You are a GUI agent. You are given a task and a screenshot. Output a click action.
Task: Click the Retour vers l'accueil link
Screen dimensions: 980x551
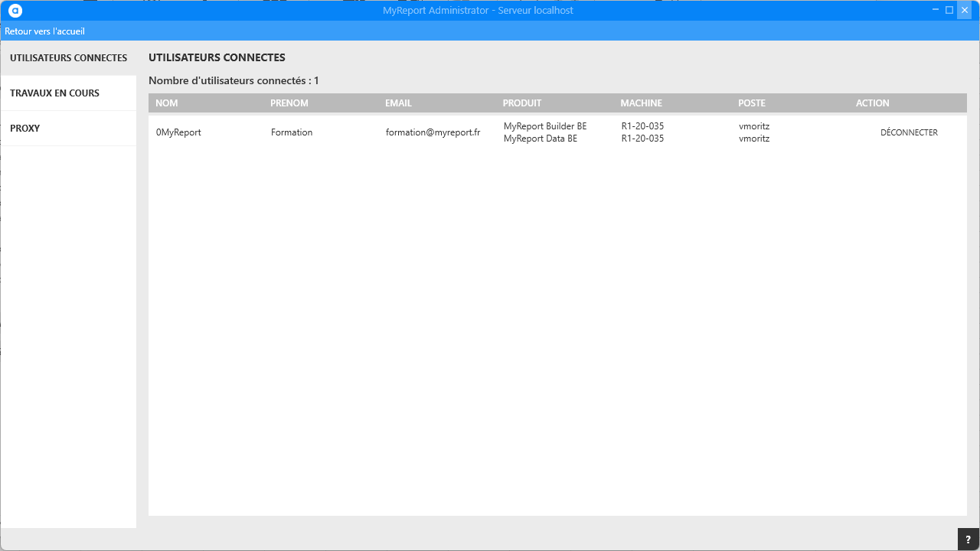[44, 31]
